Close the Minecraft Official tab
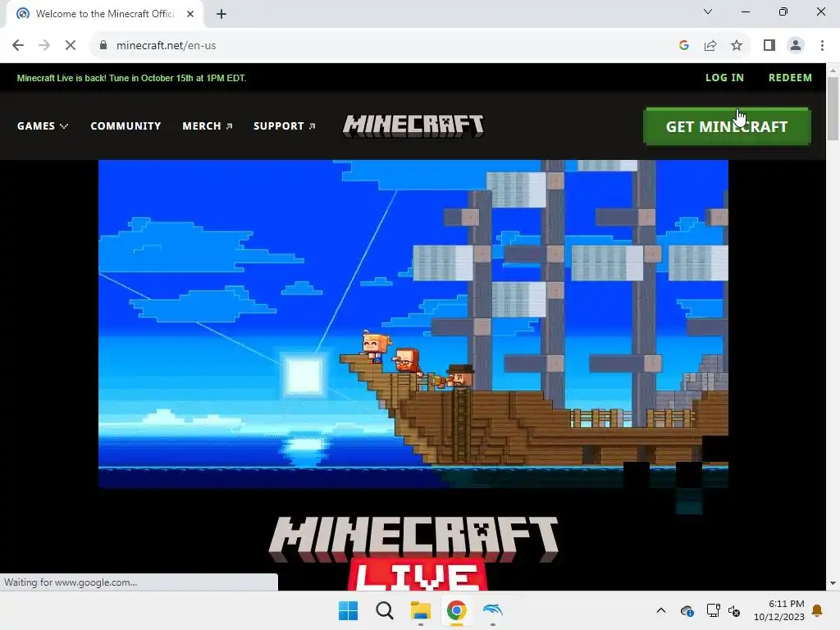This screenshot has height=630, width=840. [190, 14]
